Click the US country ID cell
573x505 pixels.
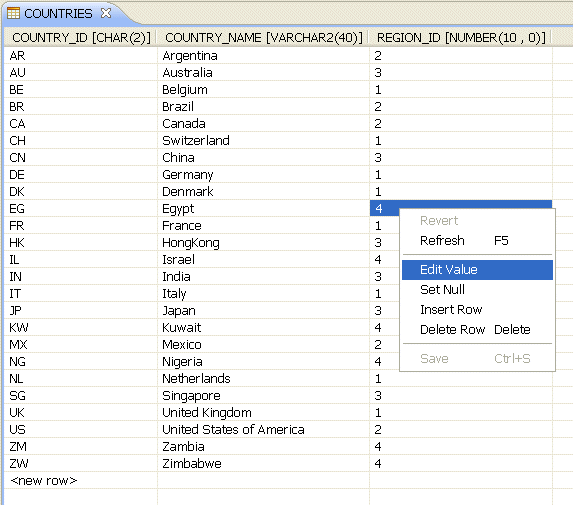point(81,430)
